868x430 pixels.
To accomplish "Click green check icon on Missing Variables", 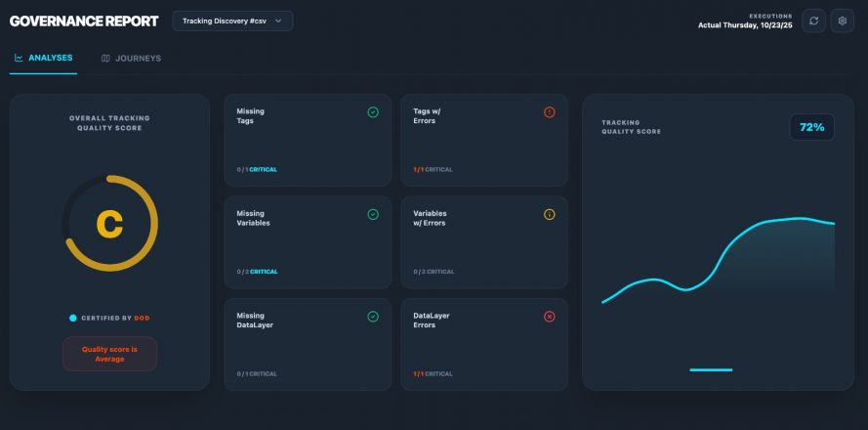I will pos(373,214).
